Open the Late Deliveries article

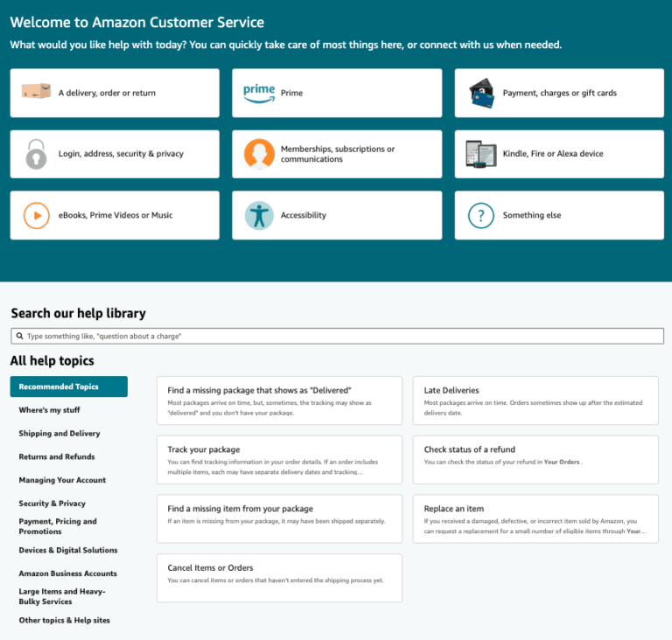coord(535,400)
